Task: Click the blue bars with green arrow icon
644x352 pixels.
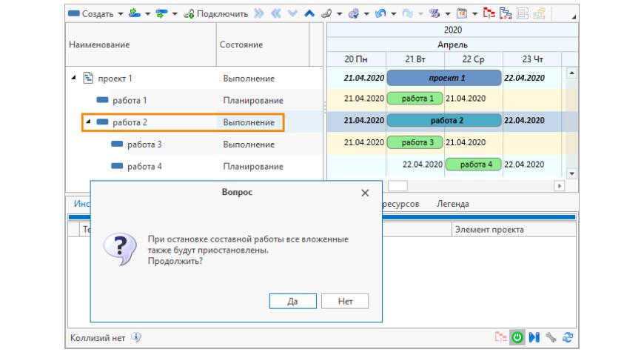Action: click(161, 13)
